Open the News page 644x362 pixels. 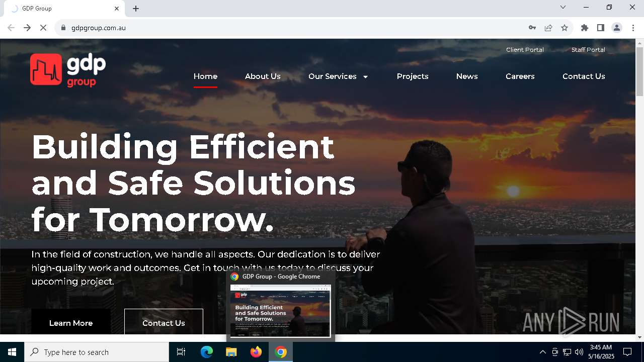[x=467, y=76]
